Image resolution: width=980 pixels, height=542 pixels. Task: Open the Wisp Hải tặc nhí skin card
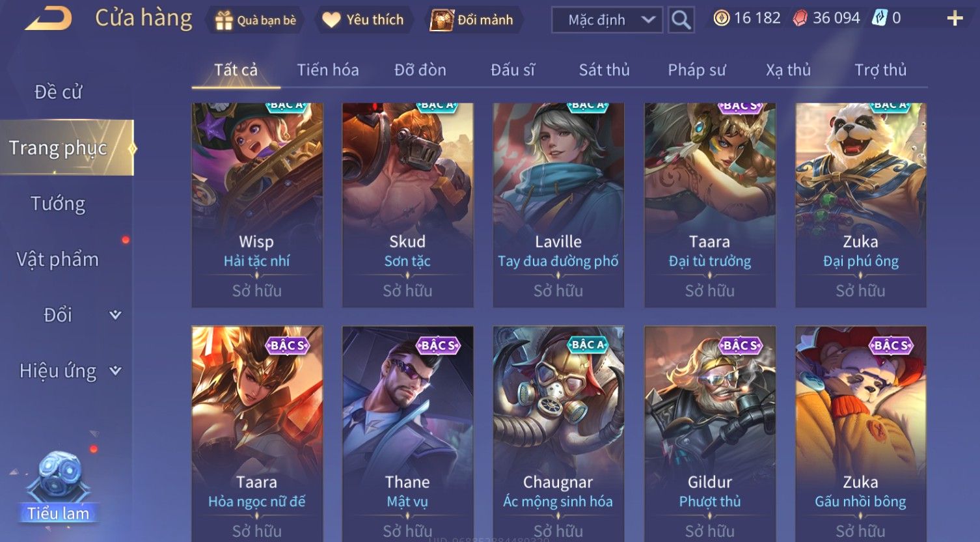coord(257,205)
